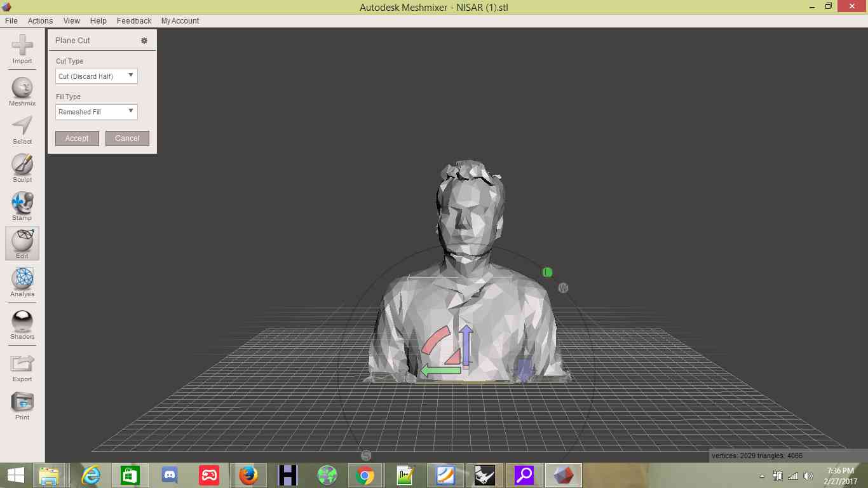
Task: Accept the plane cut
Action: 77,139
